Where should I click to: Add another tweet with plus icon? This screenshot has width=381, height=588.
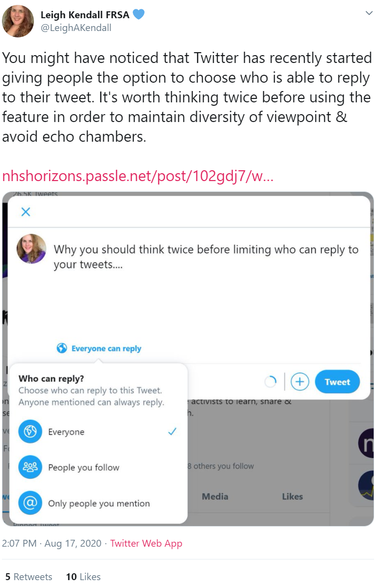click(x=300, y=382)
